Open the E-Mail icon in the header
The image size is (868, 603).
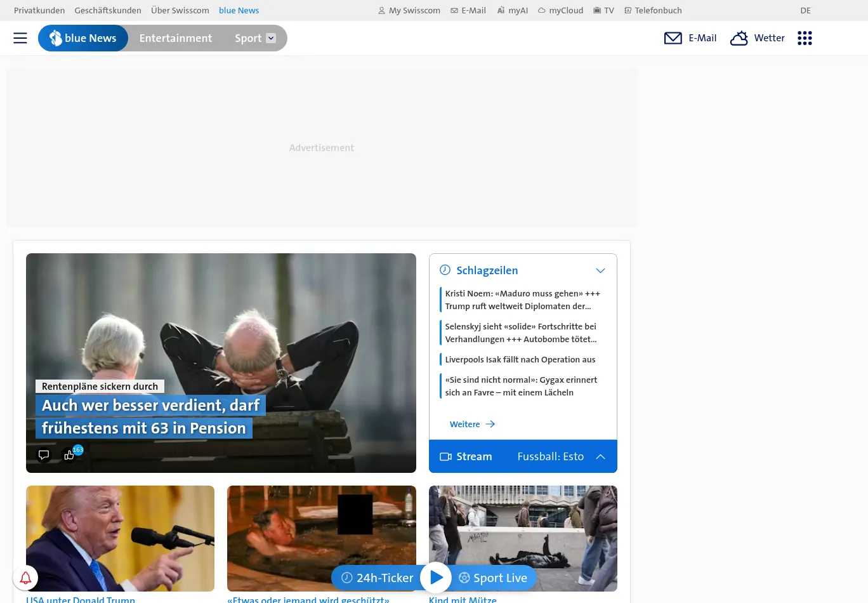point(673,38)
